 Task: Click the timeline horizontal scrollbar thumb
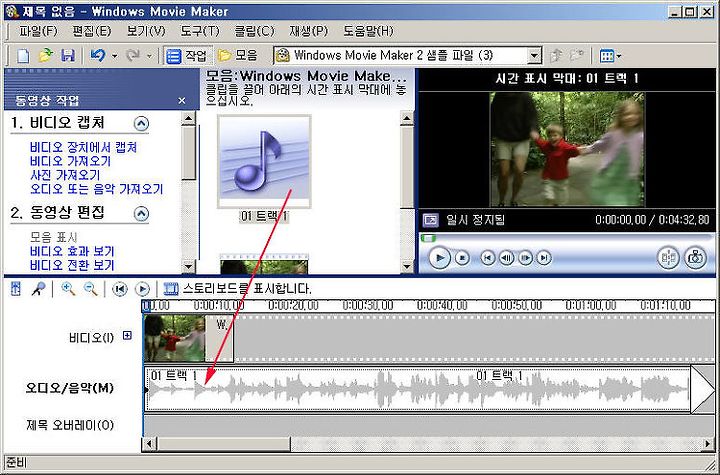point(224,444)
